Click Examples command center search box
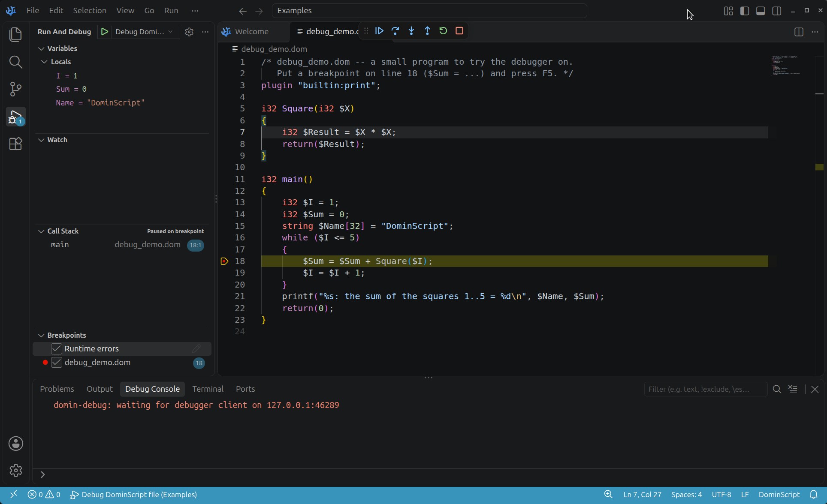Image resolution: width=827 pixels, height=504 pixels. pos(429,11)
